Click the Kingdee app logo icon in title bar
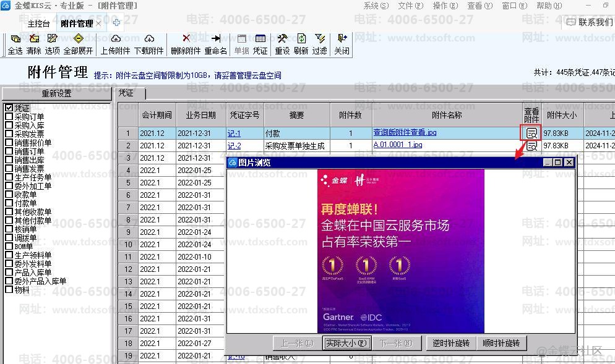 pyautogui.click(x=6, y=6)
